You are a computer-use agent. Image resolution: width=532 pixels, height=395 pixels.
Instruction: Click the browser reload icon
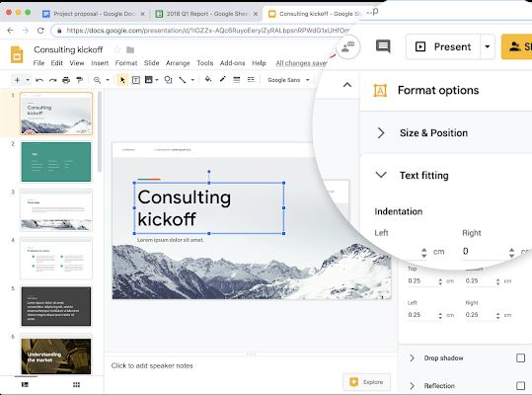(40, 31)
